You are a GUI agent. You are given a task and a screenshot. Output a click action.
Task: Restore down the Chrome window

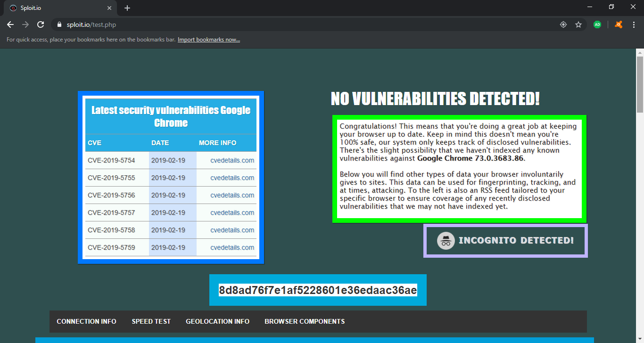tap(611, 7)
